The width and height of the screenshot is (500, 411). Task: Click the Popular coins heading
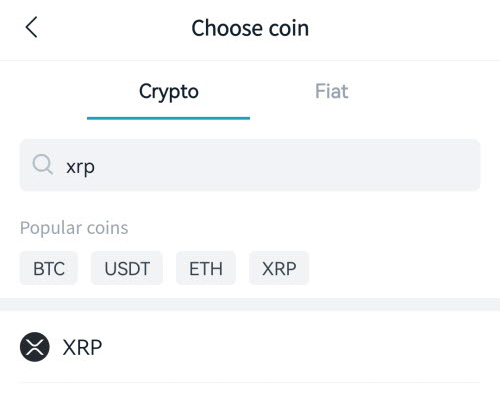coord(74,228)
